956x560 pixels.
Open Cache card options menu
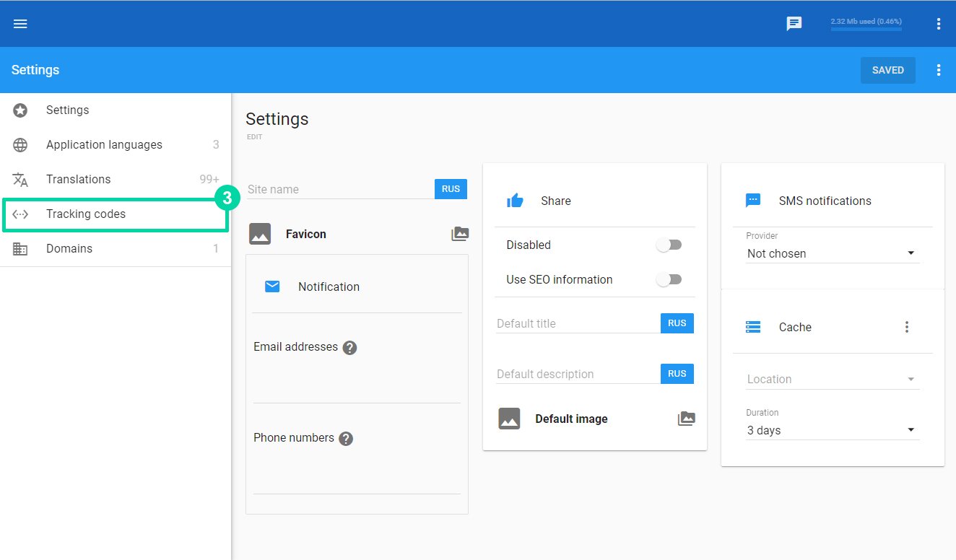[x=907, y=327]
